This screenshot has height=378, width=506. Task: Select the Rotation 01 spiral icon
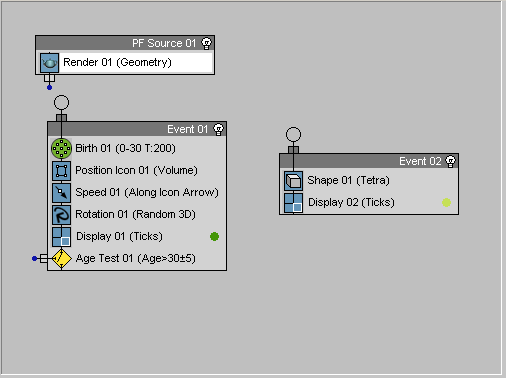point(61,215)
